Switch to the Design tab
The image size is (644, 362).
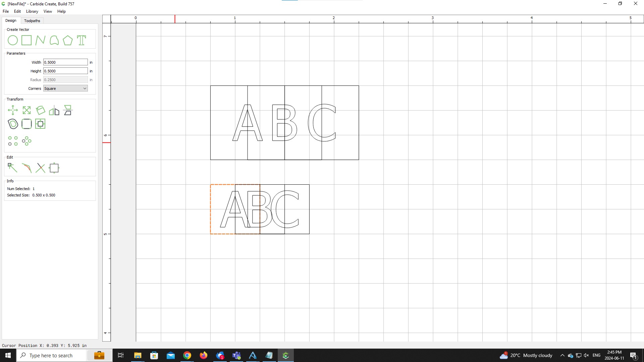11,20
